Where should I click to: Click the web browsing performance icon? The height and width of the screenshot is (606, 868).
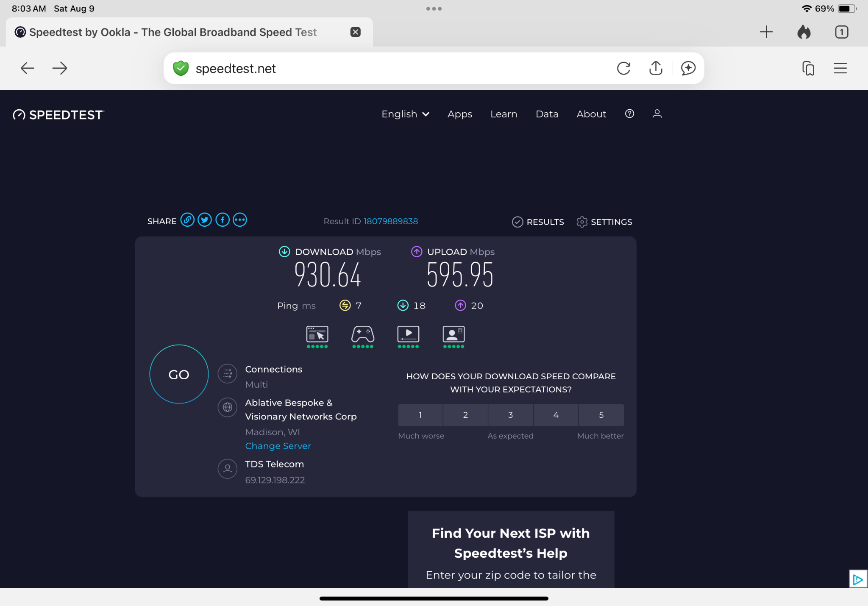point(317,337)
